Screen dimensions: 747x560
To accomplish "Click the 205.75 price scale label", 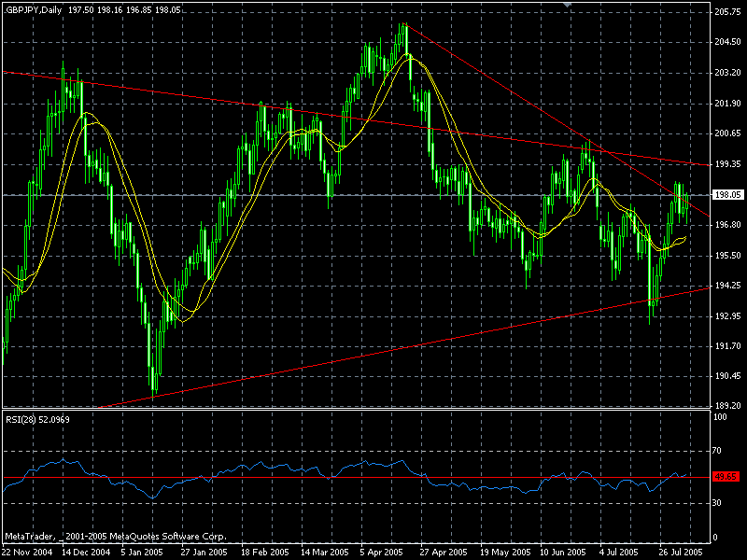I will 727,12.
